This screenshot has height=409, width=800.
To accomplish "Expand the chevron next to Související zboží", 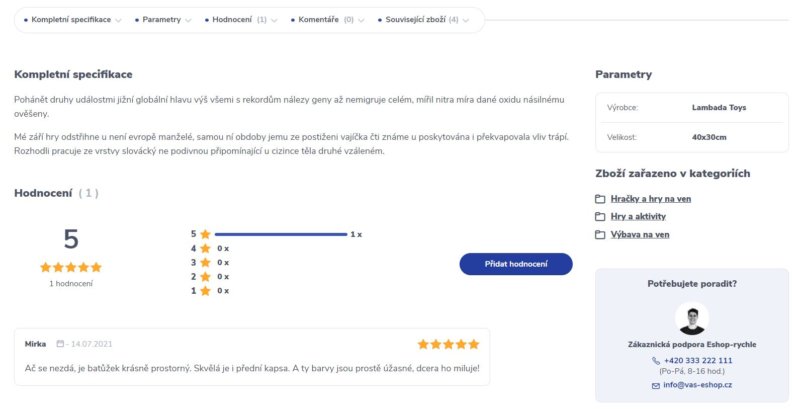I will pyautogui.click(x=466, y=20).
